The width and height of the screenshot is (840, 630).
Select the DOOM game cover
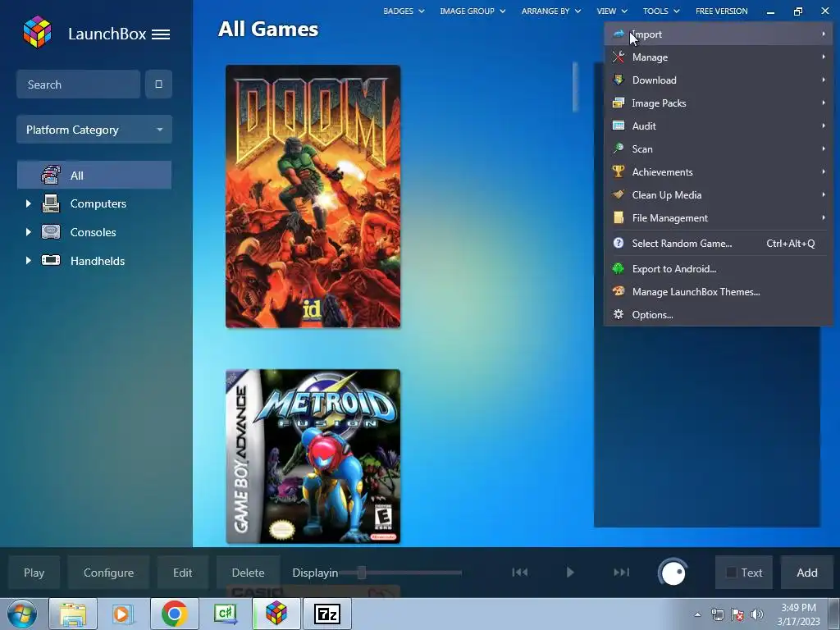(x=313, y=196)
